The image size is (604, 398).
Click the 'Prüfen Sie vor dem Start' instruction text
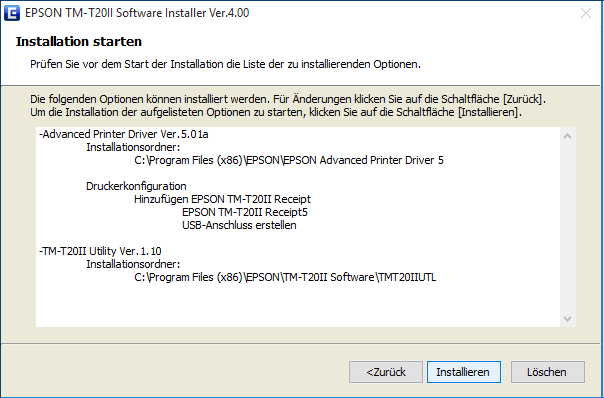coord(225,64)
